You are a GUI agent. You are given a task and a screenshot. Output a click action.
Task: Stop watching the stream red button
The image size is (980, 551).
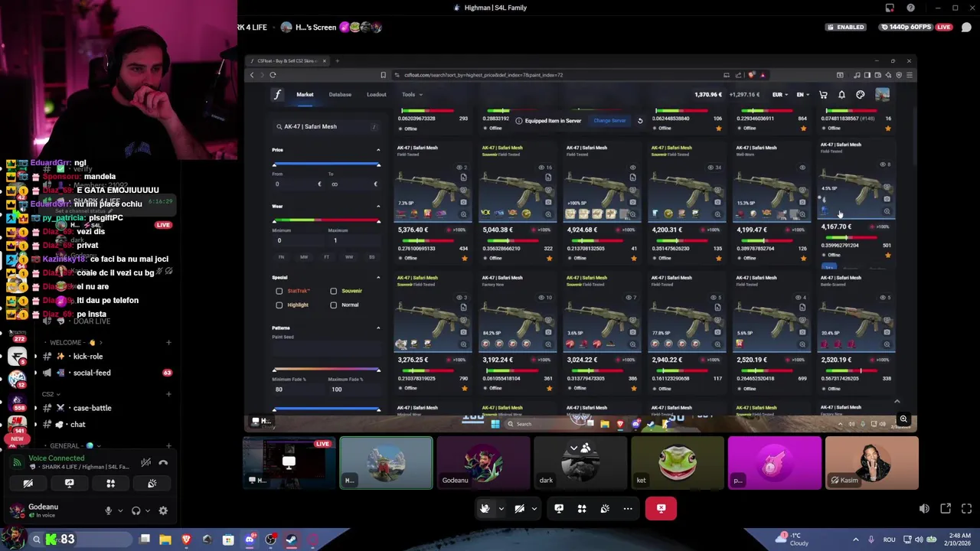661,508
